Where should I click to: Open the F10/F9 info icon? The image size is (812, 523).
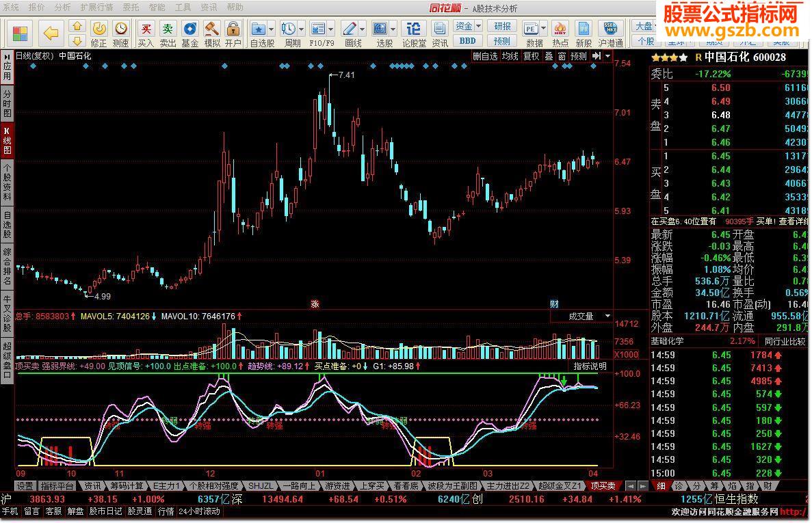(317, 29)
